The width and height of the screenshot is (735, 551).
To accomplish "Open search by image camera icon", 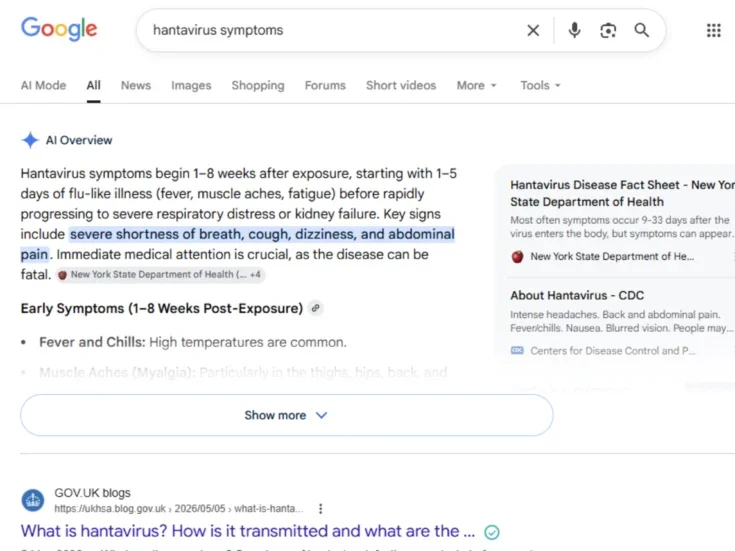I will click(608, 30).
